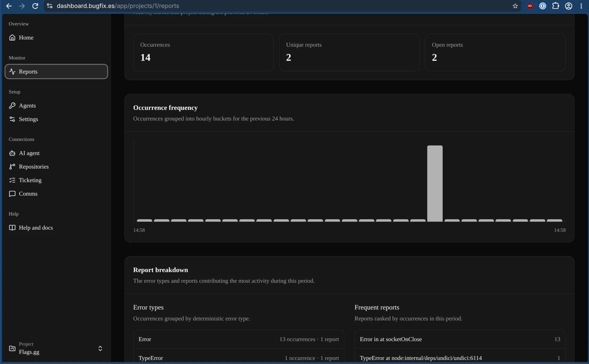
Task: Click the Repositories branch icon
Action: pyautogui.click(x=12, y=166)
